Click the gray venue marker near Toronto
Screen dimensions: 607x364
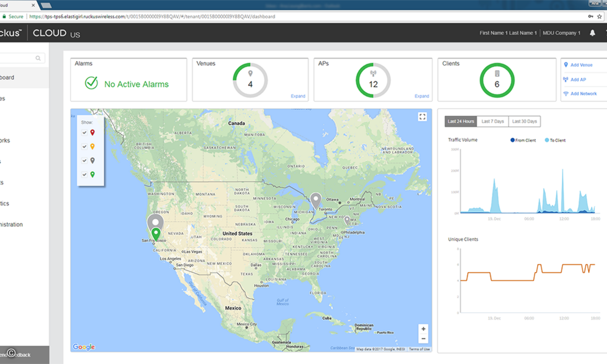[316, 201]
